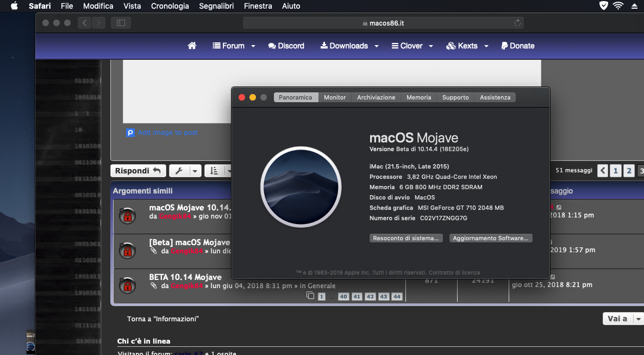644x355 pixels.
Task: Toggle the Safari sidebar button
Action: pyautogui.click(x=121, y=23)
